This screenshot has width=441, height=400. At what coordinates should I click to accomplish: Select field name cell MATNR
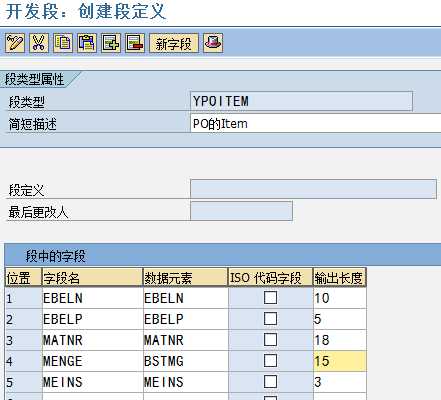pyautogui.click(x=92, y=340)
